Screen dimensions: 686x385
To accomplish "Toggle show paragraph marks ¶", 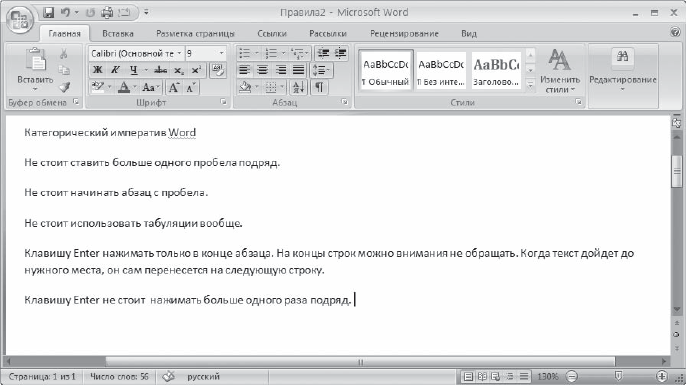I will (x=319, y=87).
